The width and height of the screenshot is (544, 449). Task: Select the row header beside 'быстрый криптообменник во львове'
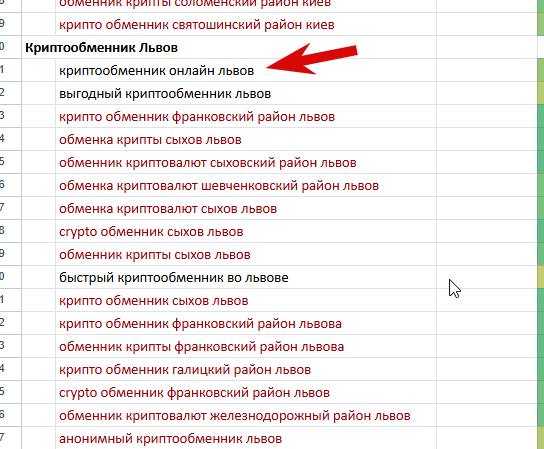click(10, 277)
